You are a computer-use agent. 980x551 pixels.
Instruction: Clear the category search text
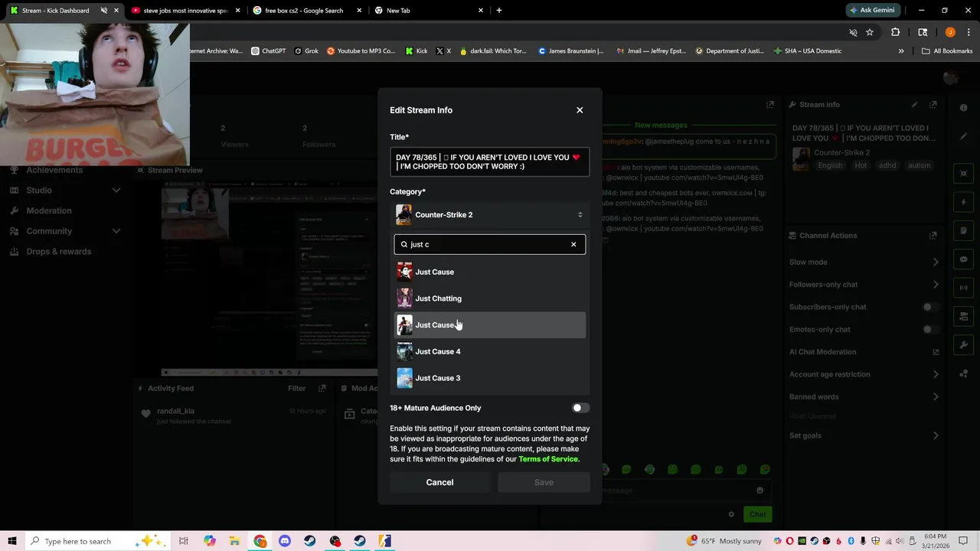pos(573,244)
